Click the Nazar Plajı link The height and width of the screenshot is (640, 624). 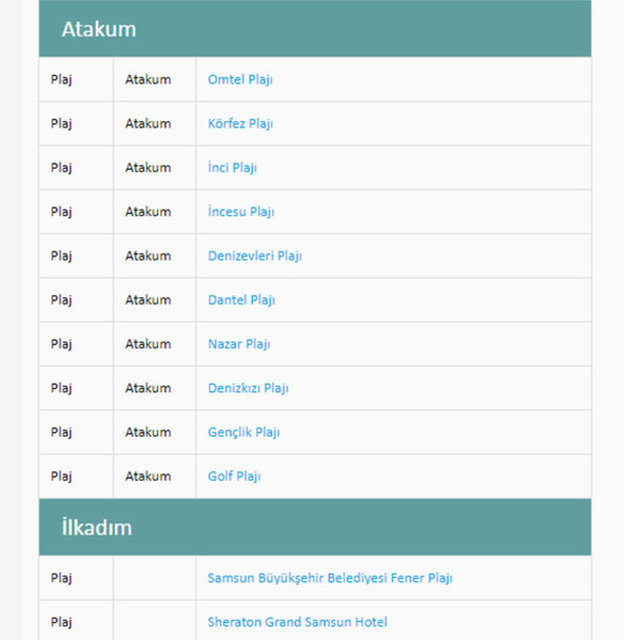pyautogui.click(x=239, y=344)
